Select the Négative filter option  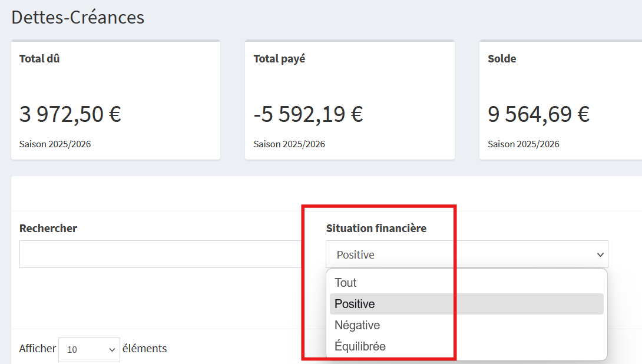(x=357, y=325)
